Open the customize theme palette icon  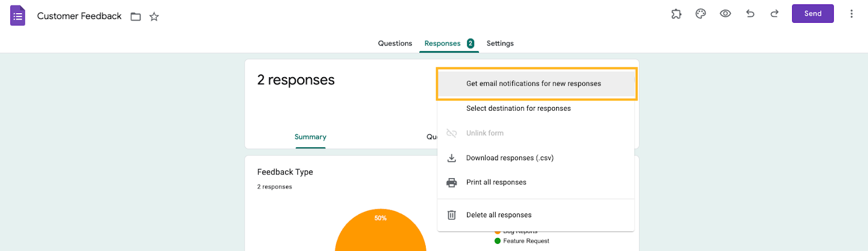click(700, 14)
